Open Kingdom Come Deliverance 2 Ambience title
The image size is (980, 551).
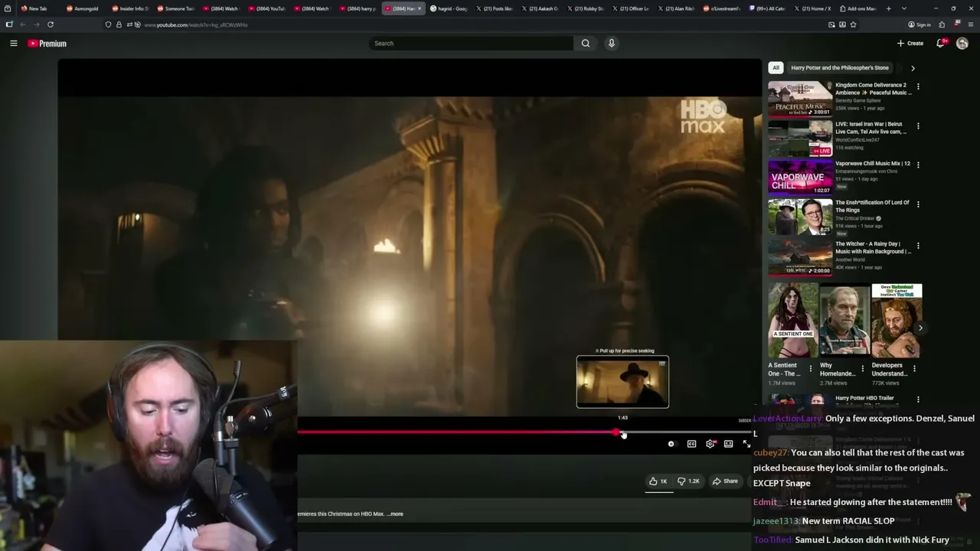(873, 89)
